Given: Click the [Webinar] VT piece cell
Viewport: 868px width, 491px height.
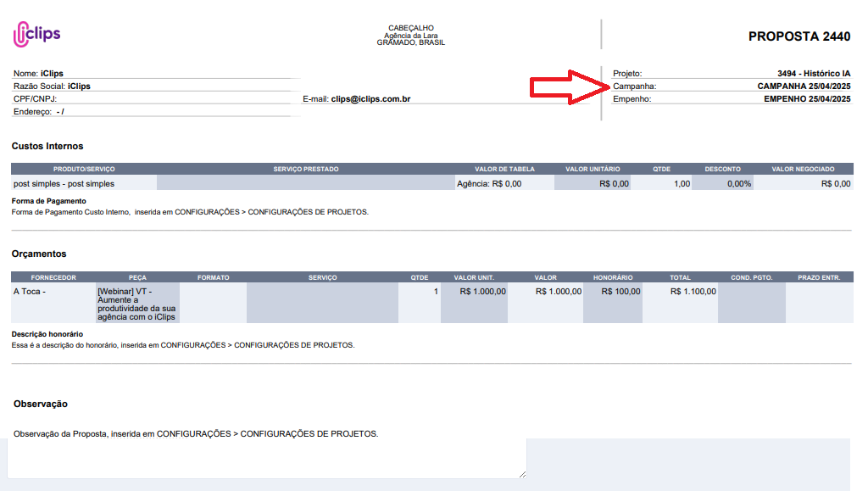Looking at the screenshot, I should point(137,304).
